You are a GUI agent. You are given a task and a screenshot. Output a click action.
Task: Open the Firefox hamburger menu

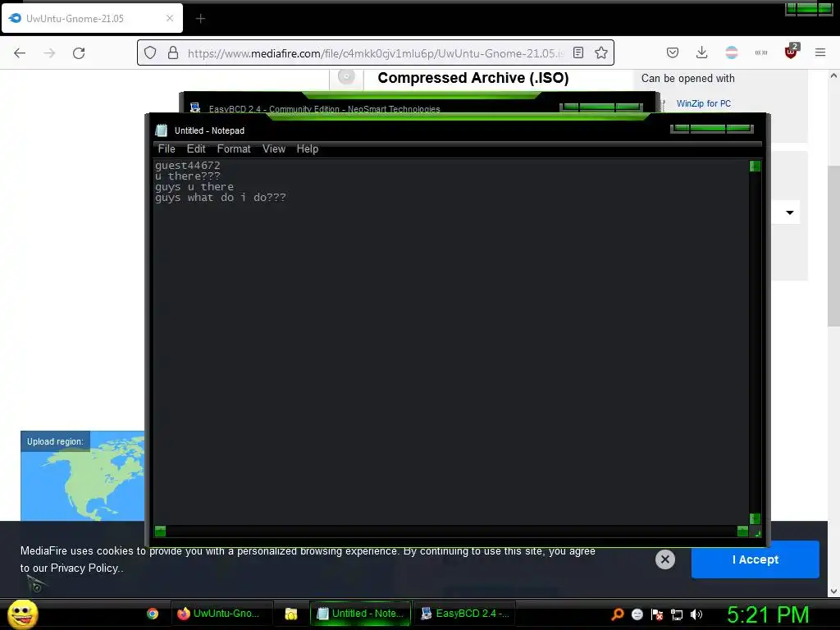click(x=820, y=52)
